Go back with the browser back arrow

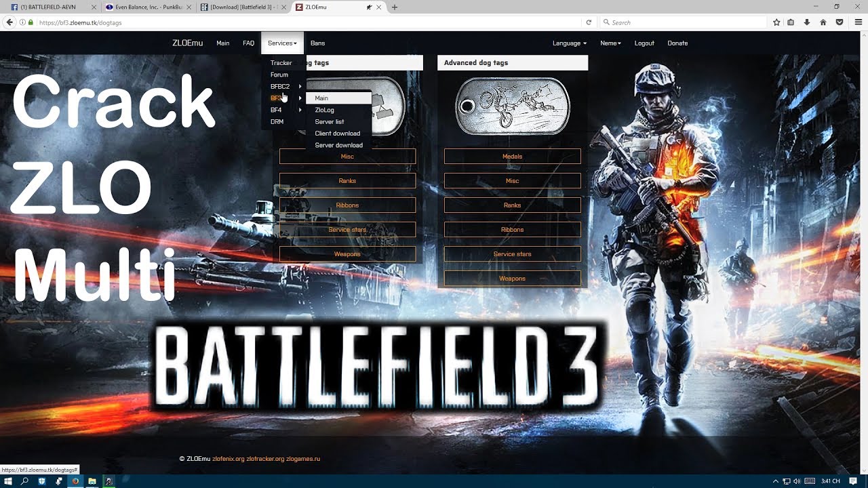tap(9, 22)
